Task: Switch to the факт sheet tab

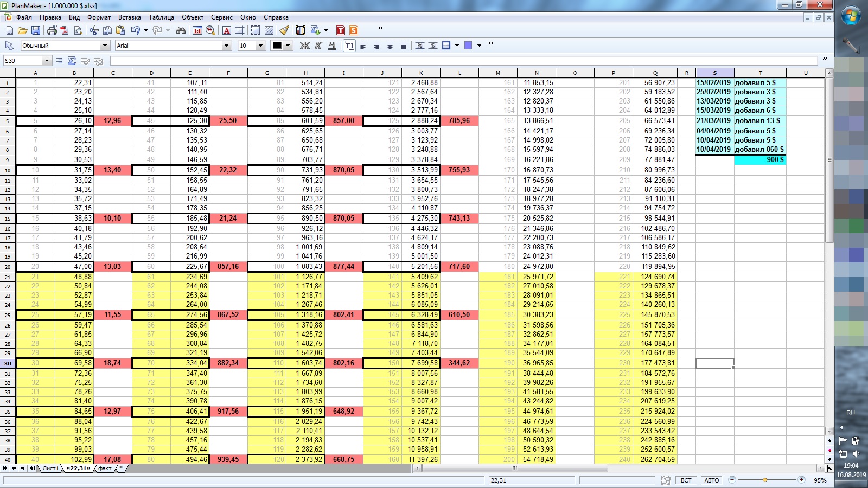Action: coord(105,468)
